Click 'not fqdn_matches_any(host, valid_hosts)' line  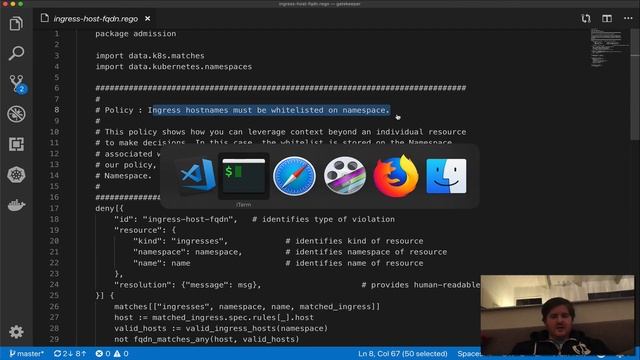[207, 339]
